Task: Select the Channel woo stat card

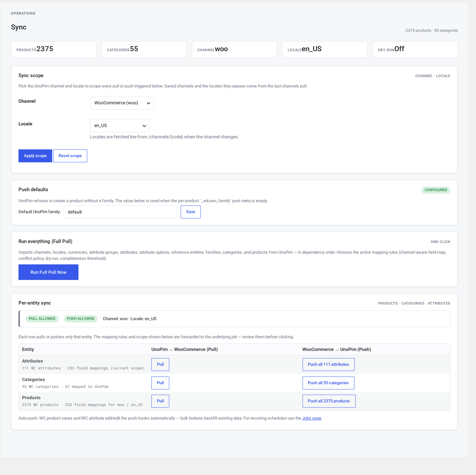Action: pos(234,50)
